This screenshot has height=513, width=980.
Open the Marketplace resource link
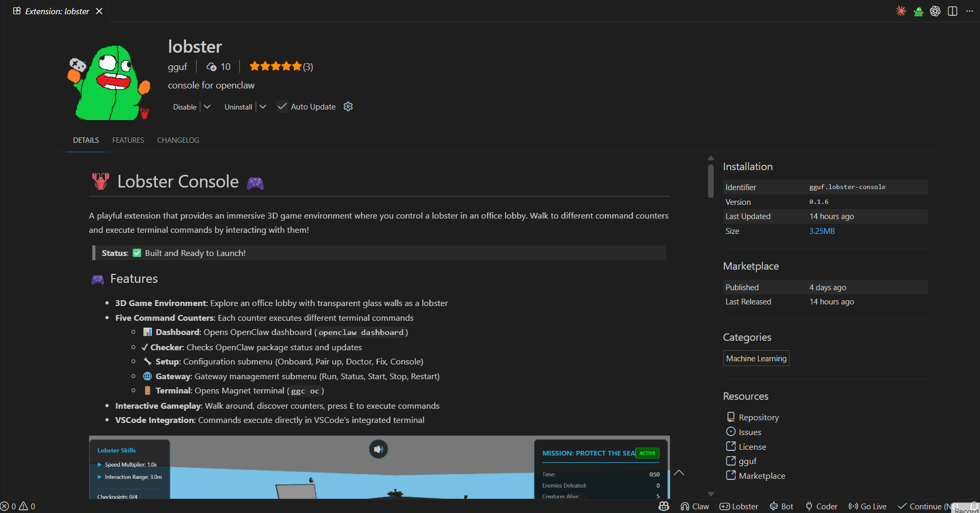pos(762,476)
